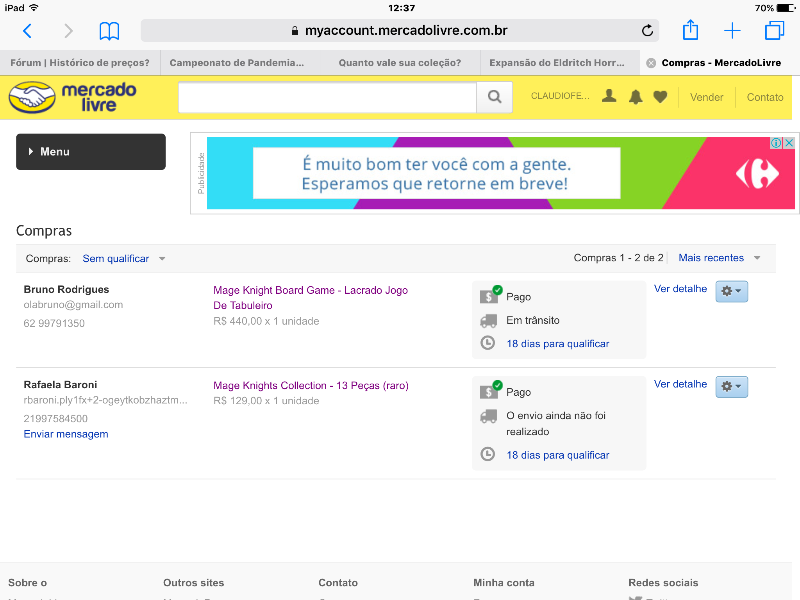The height and width of the screenshot is (600, 800).
Task: Open Mage Knights Collection 13 Peças link
Action: tap(311, 386)
